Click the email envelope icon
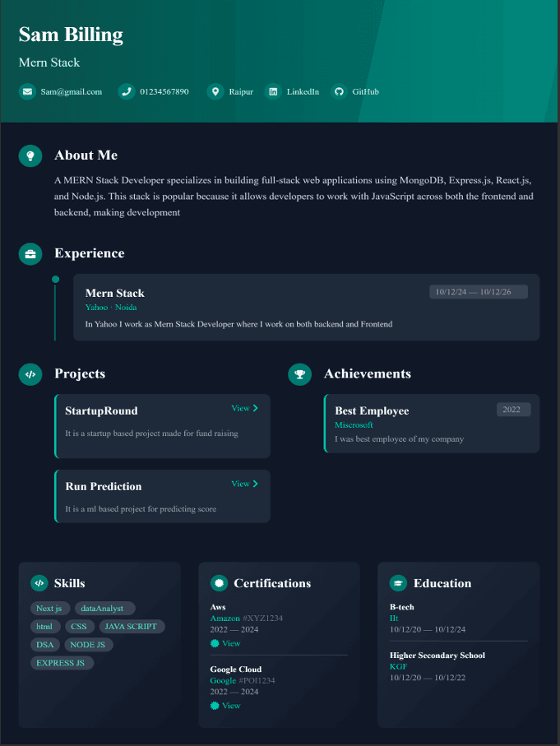Viewport: 560px width, 746px height. [x=28, y=91]
